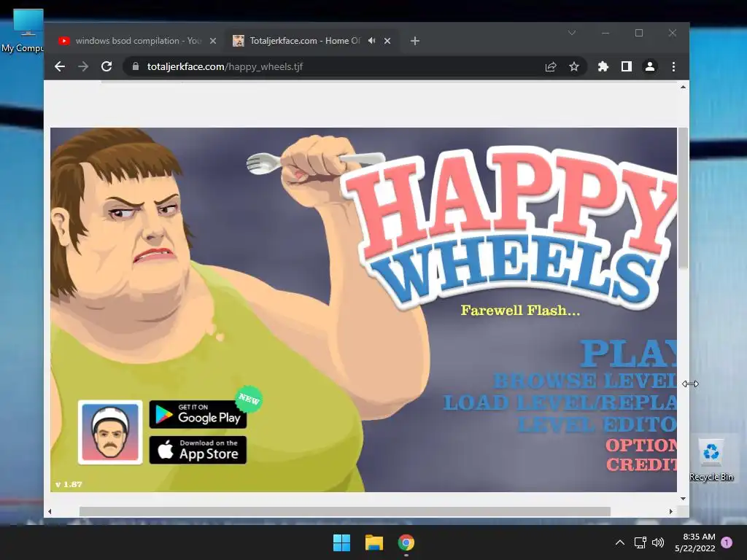Select the My Computer desktop icon
Image resolution: width=747 pixels, height=560 pixels.
(23, 31)
